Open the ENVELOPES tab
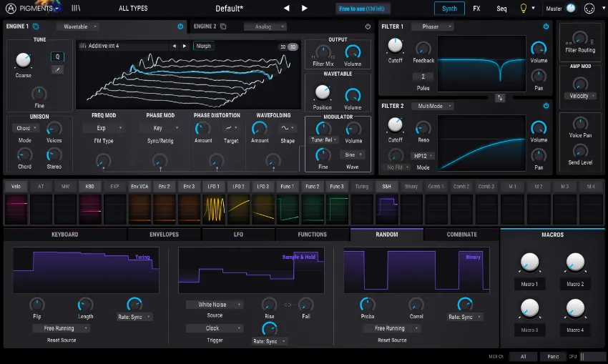 [164, 235]
